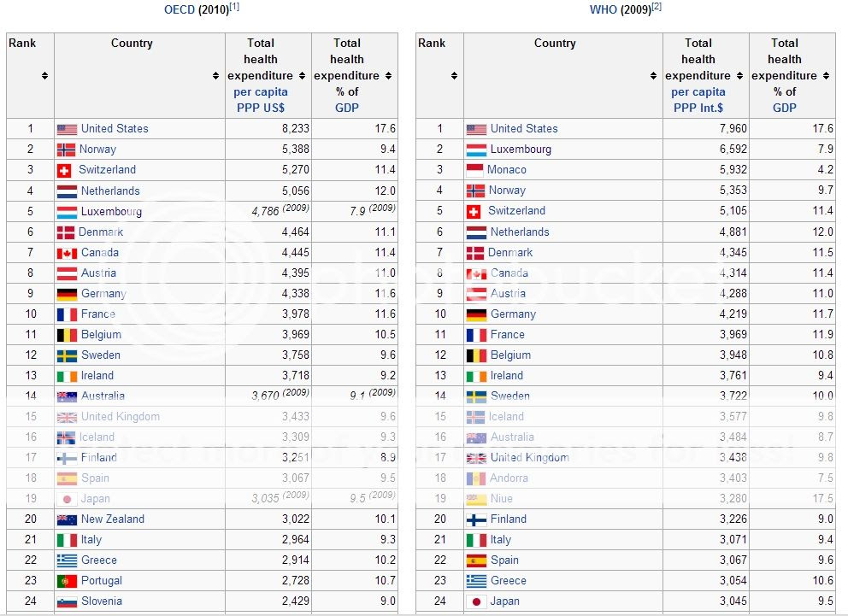The width and height of the screenshot is (848, 616).
Task: Click the Greece flag in WHO table
Action: tap(476, 582)
